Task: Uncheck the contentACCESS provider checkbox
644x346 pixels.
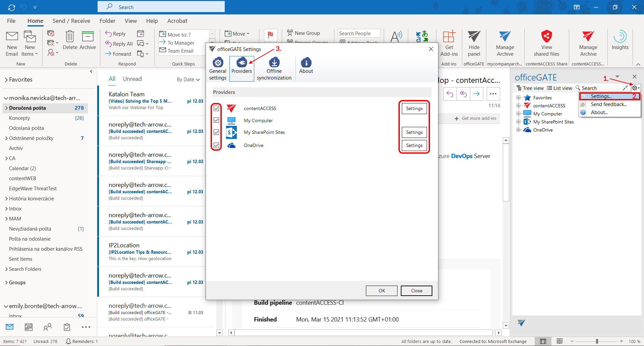Action: coord(216,108)
